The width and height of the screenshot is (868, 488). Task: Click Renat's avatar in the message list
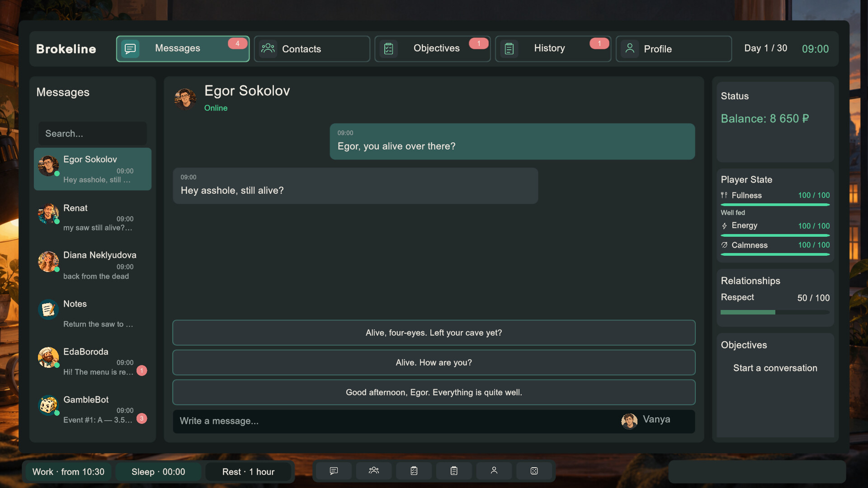(48, 214)
